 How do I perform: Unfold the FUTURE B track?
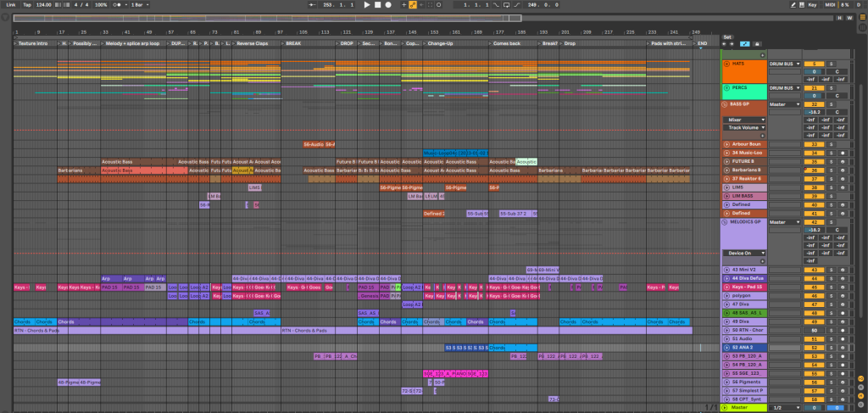(726, 162)
